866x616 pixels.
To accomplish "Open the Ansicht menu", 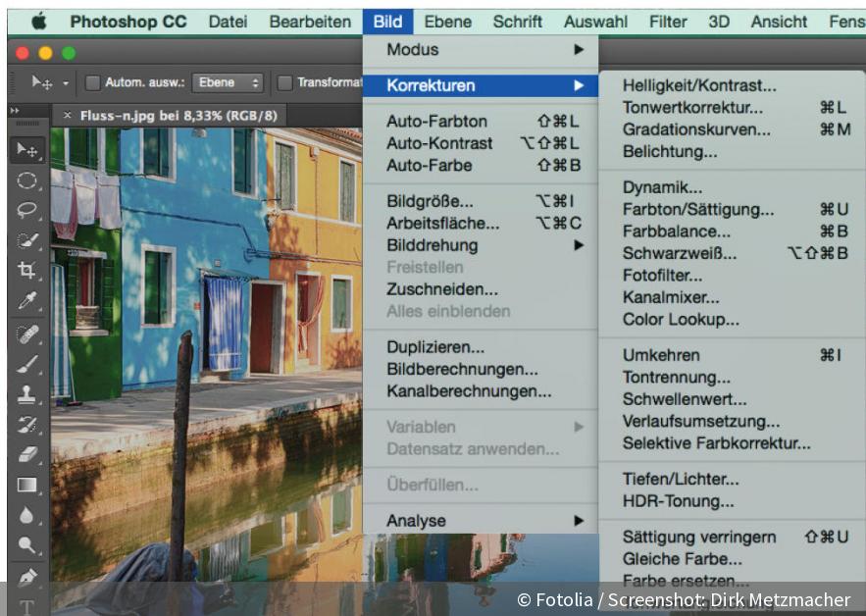I will click(779, 22).
